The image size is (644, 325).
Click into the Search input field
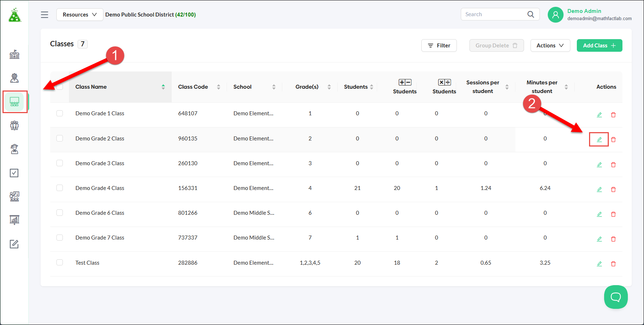[x=494, y=14]
